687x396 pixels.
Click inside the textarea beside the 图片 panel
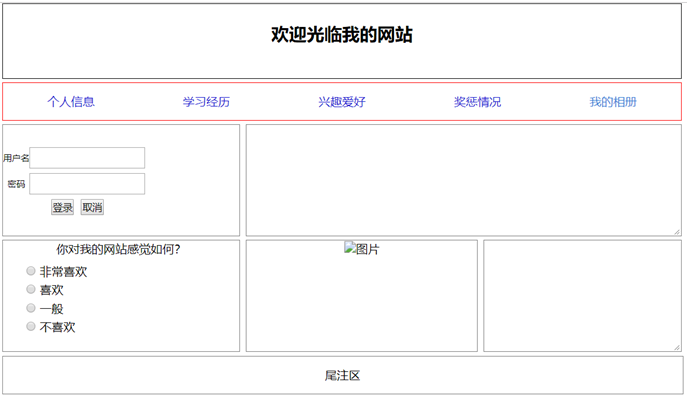583,296
